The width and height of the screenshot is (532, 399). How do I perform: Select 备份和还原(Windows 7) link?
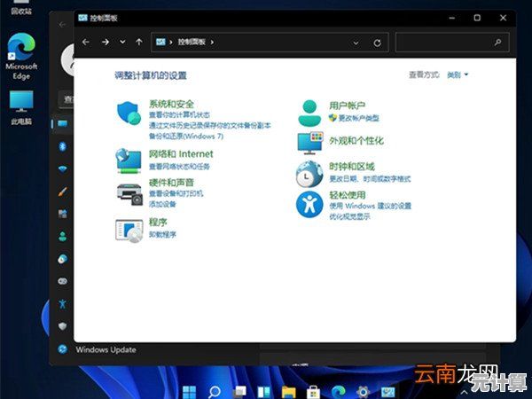[x=186, y=137]
